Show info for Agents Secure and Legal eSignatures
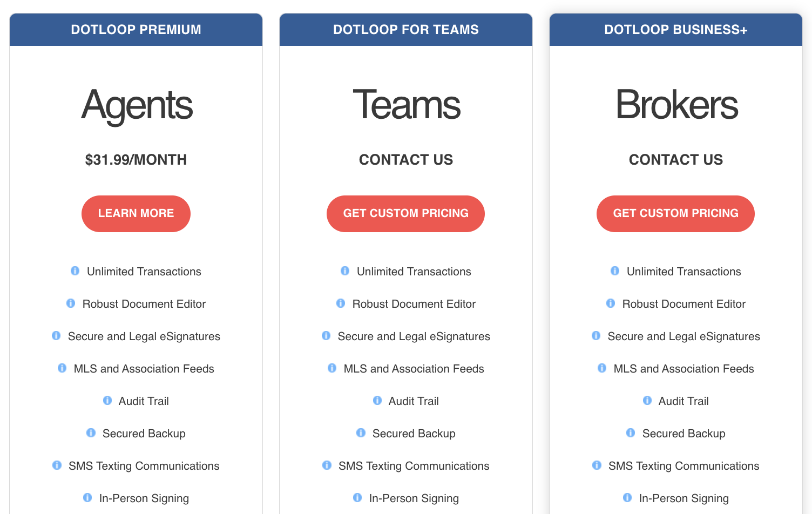This screenshot has height=514, width=812. 56,335
